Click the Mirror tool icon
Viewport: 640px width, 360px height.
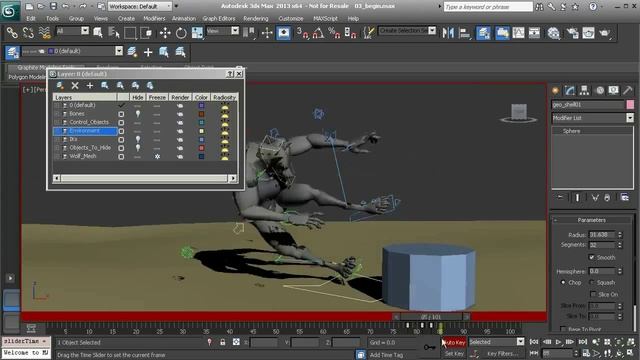448,33
